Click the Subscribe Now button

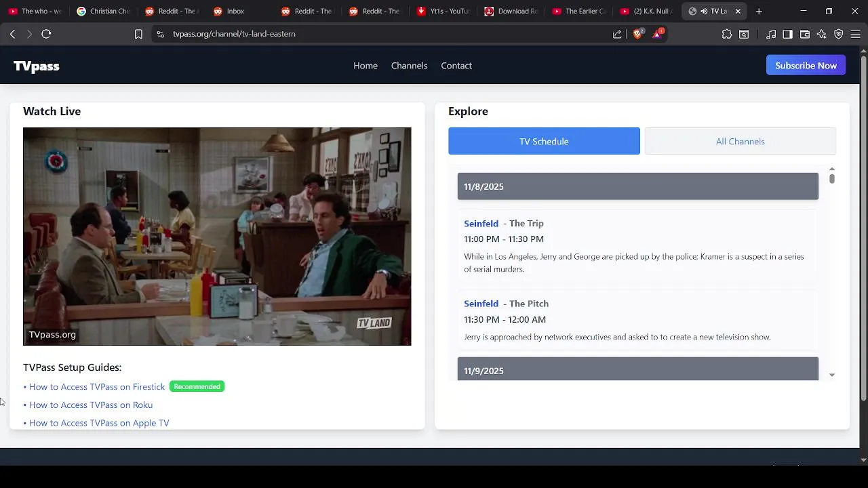[x=806, y=66]
